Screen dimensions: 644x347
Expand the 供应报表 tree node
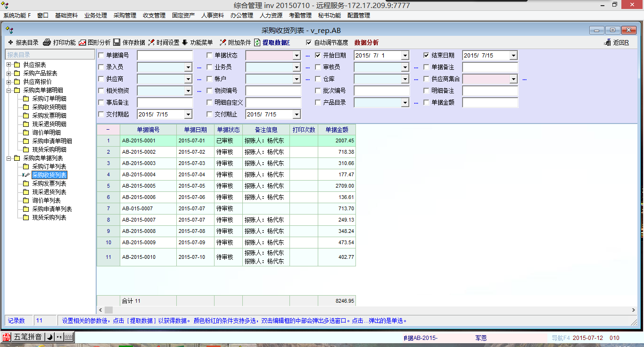pos(8,65)
